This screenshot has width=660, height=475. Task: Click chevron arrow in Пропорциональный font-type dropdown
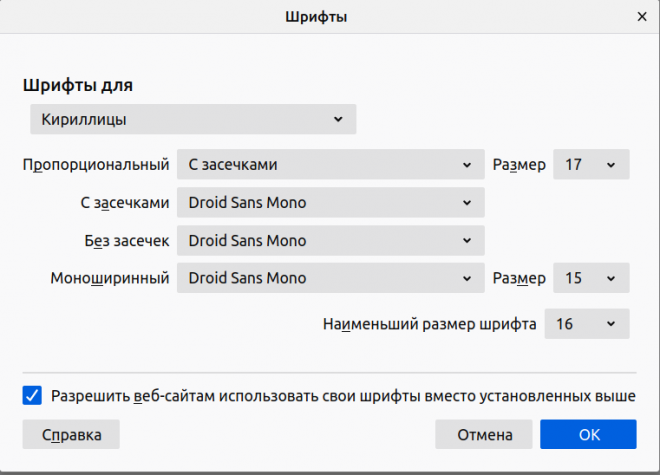pyautogui.click(x=467, y=165)
